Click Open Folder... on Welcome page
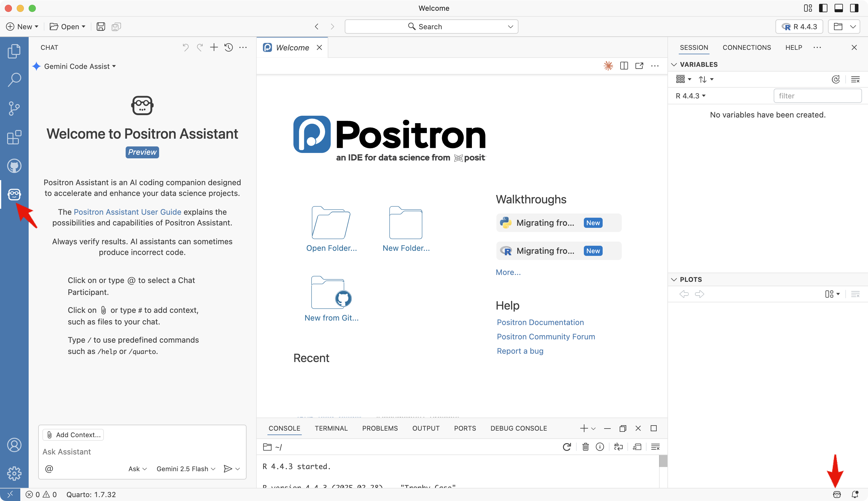 [331, 229]
